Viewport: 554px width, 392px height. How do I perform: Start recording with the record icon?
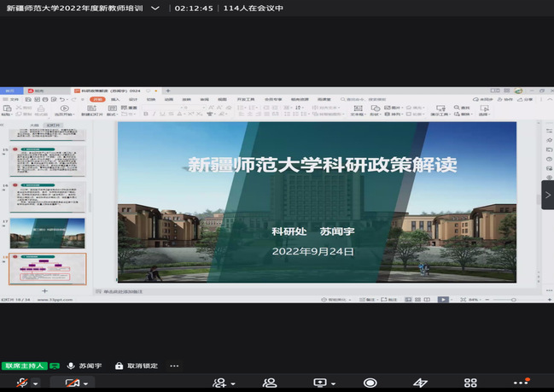click(x=370, y=383)
